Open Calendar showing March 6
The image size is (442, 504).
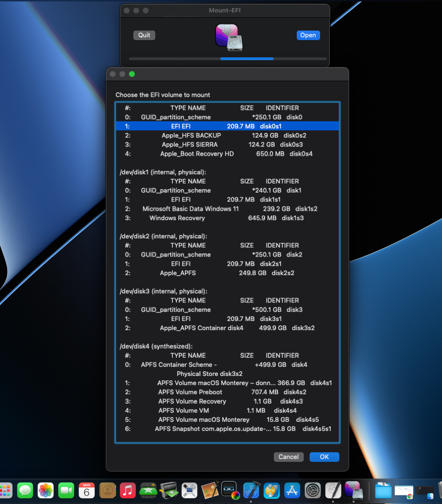coord(86,490)
